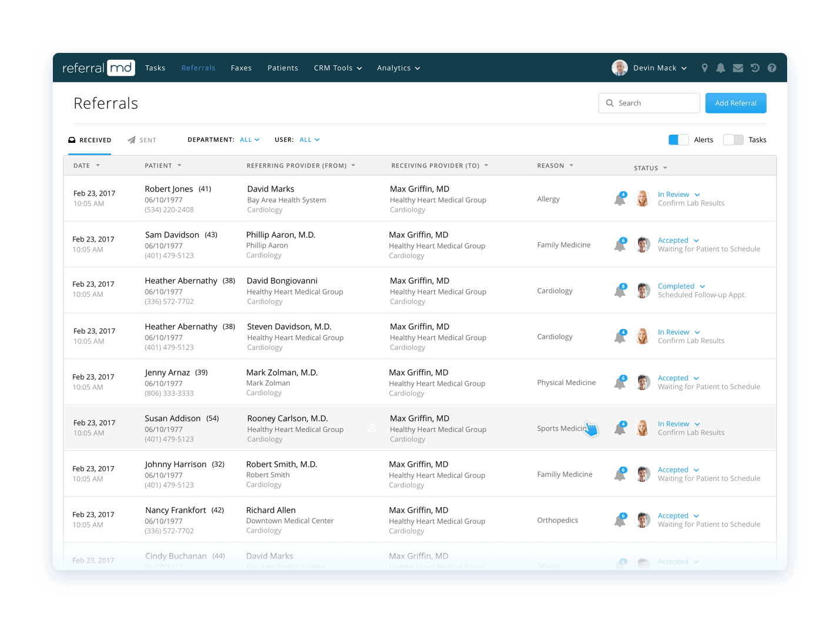The image size is (840, 623).
Task: Open referring provider Phillip Aaron, M.D.
Action: tap(281, 235)
